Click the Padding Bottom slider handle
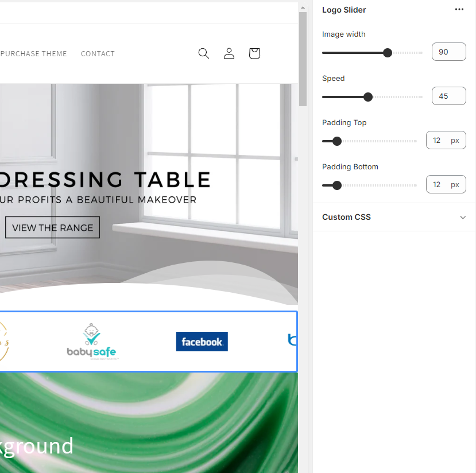The height and width of the screenshot is (473, 476). tap(337, 185)
